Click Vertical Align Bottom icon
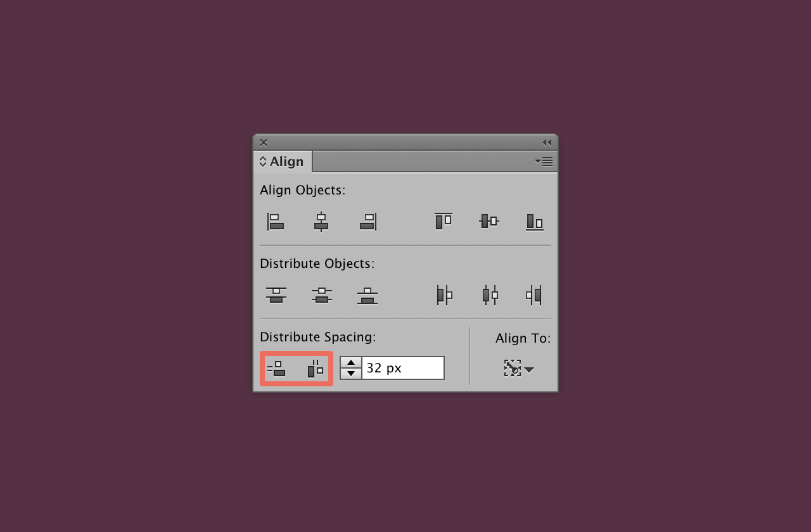This screenshot has height=532, width=811. 535,222
